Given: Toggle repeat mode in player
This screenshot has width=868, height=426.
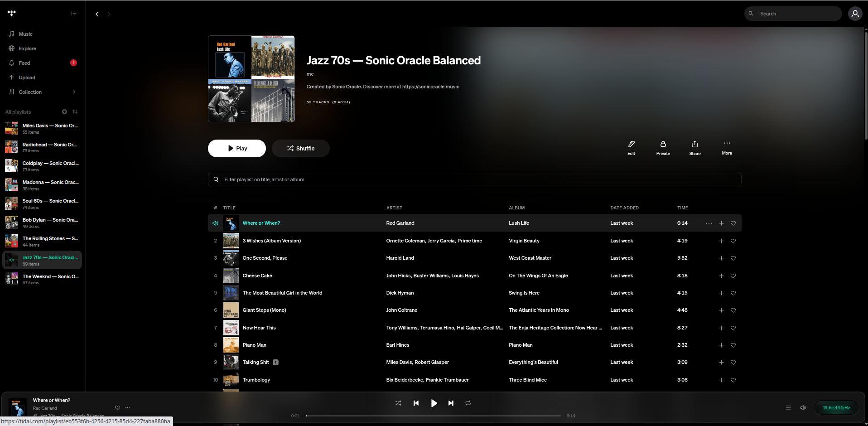Looking at the screenshot, I should click(468, 403).
